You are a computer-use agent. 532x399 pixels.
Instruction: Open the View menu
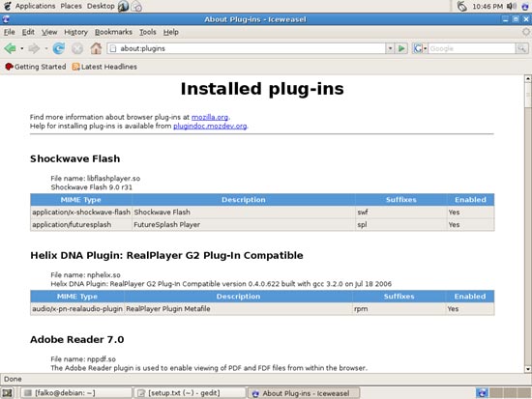click(49, 32)
